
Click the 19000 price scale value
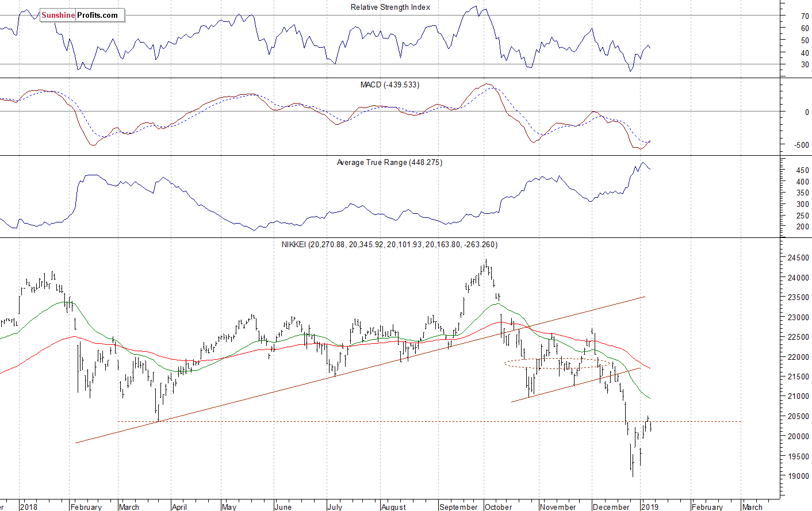[798, 476]
